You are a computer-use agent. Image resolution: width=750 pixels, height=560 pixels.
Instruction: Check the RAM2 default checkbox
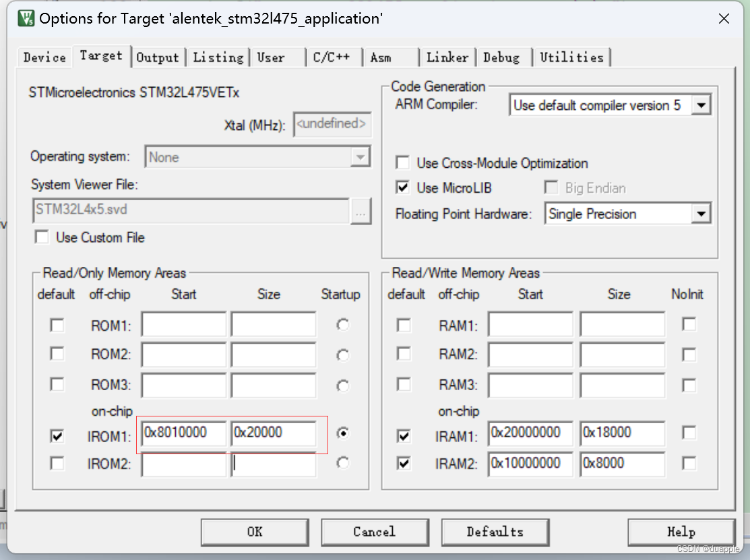pyautogui.click(x=404, y=354)
